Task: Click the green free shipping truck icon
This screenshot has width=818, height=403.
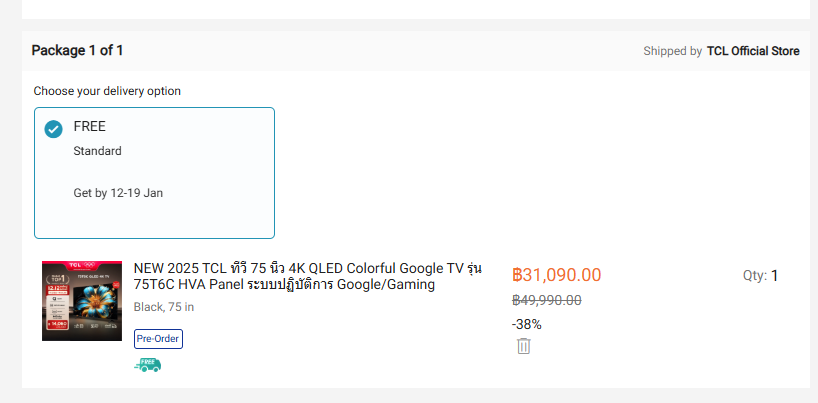Action: 147,365
